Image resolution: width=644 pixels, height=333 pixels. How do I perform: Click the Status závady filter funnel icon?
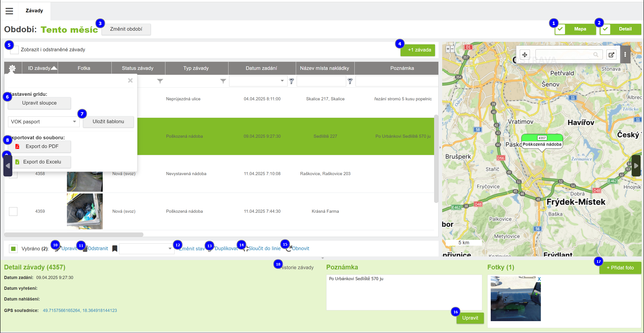click(x=160, y=81)
